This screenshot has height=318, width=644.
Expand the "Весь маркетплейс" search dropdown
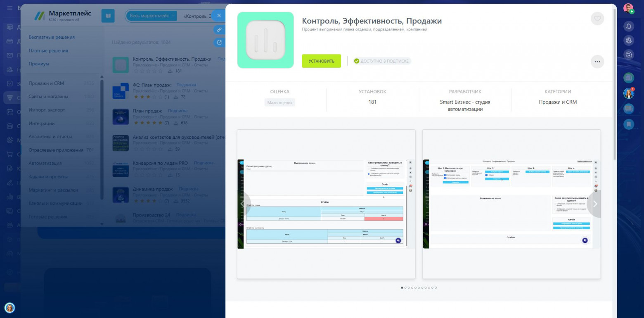[x=152, y=16]
